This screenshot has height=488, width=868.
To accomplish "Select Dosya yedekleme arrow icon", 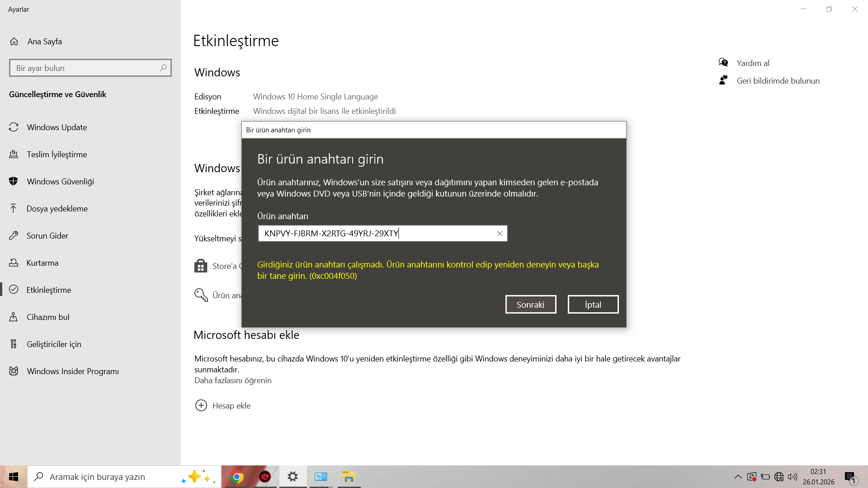I will click(x=14, y=208).
